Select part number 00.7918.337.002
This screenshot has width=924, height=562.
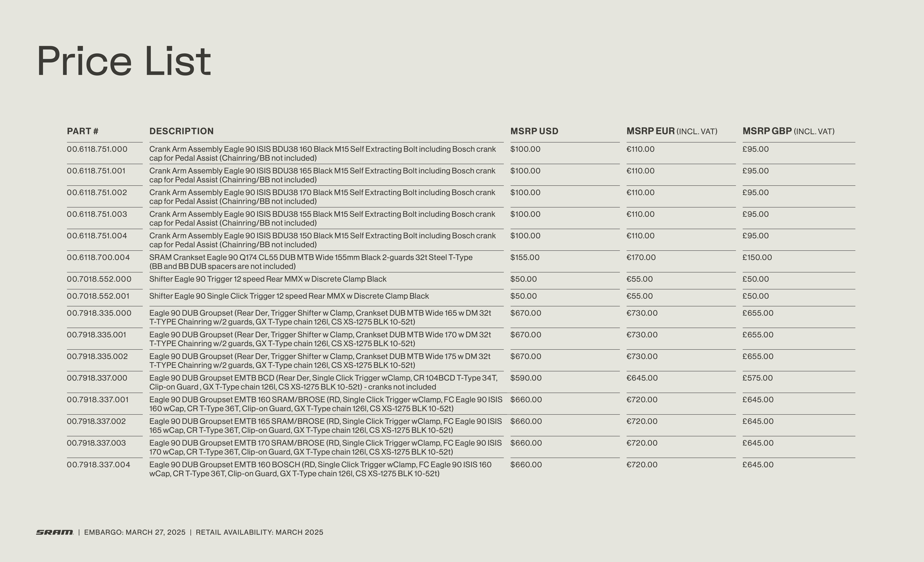click(96, 422)
